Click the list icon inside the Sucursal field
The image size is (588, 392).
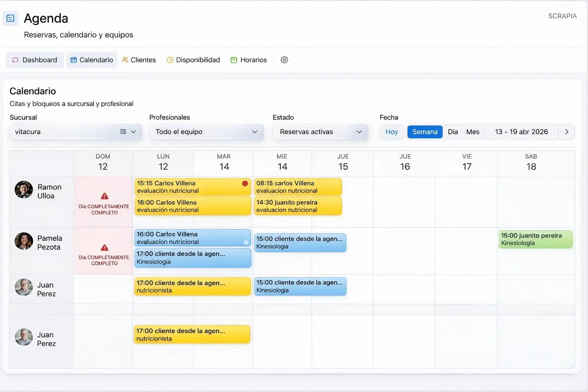pyautogui.click(x=123, y=132)
